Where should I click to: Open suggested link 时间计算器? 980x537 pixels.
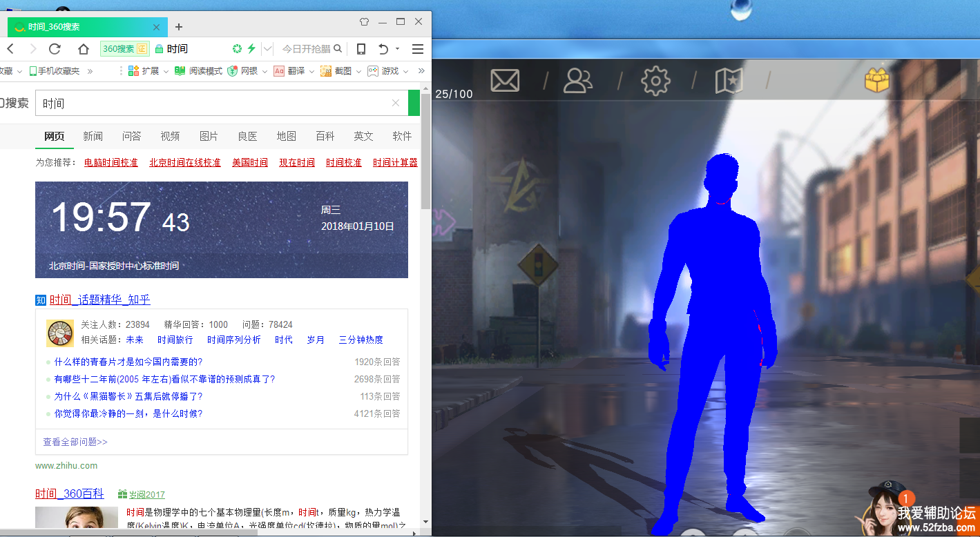[395, 163]
